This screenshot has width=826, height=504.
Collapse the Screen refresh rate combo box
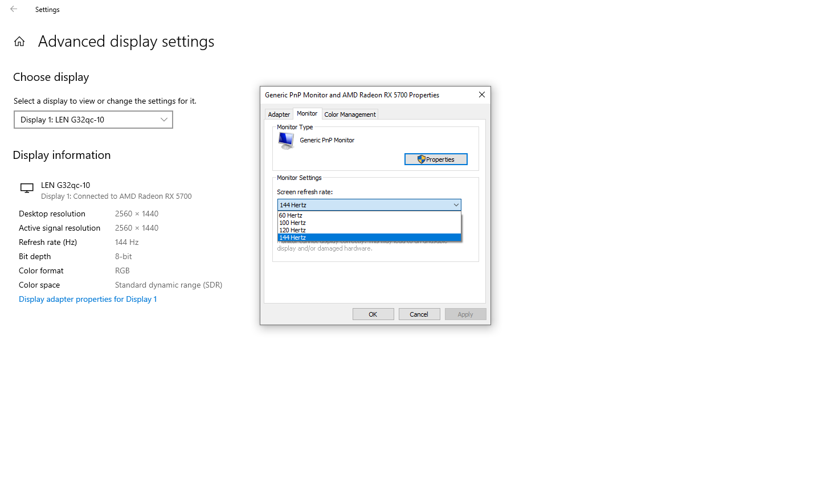pyautogui.click(x=456, y=205)
